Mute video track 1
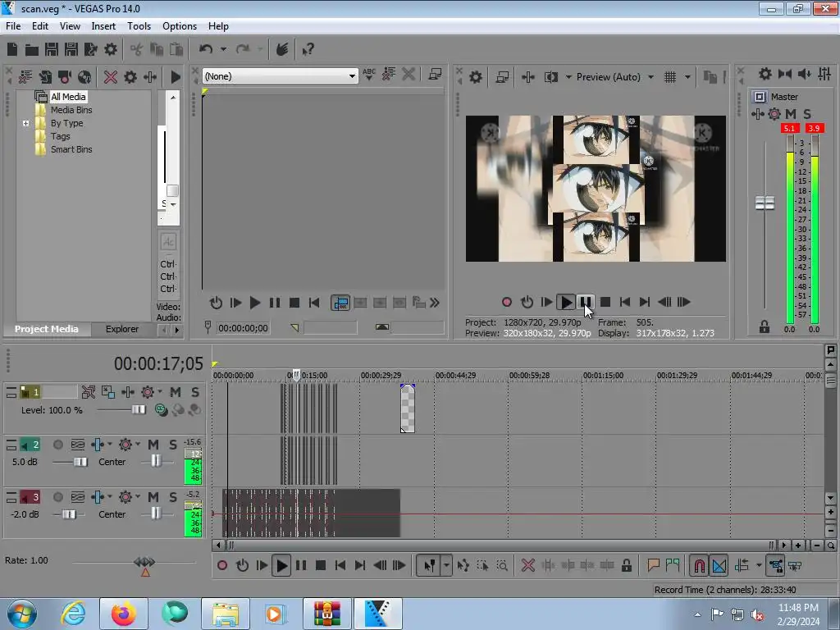The width and height of the screenshot is (840, 630). (176, 392)
